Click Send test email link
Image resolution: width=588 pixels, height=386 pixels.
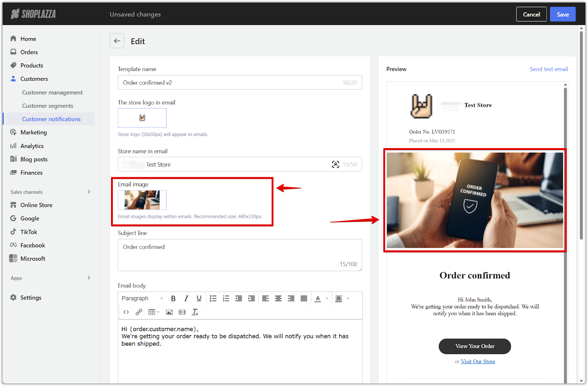coord(549,69)
